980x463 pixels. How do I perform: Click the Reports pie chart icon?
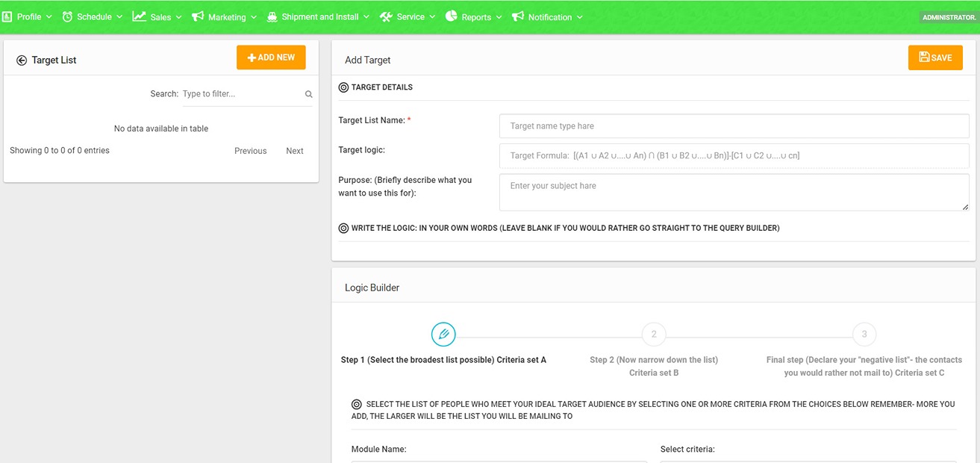click(x=452, y=16)
